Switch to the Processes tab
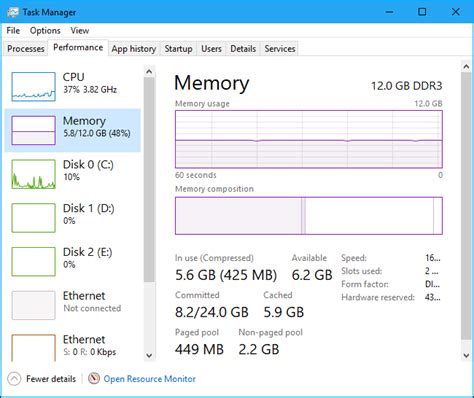This screenshot has height=398, width=474. 26,49
